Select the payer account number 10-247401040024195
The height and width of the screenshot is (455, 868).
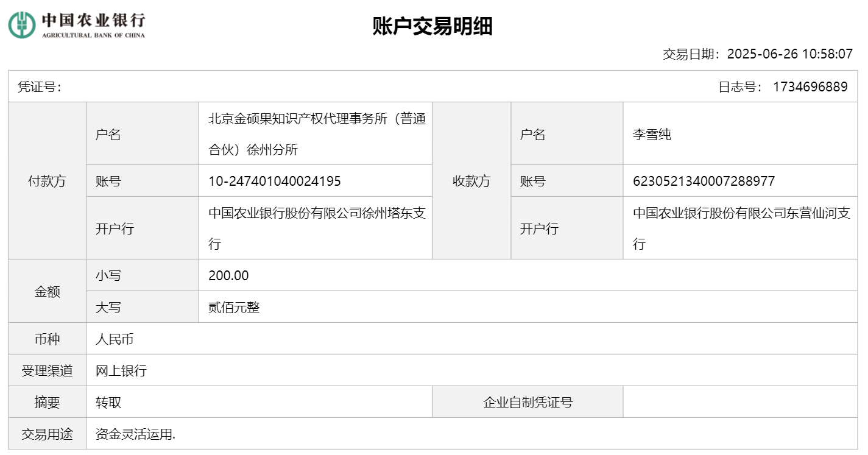coord(275,181)
